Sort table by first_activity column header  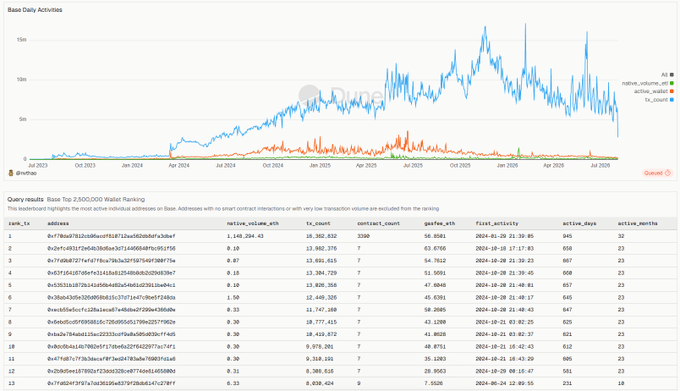click(x=497, y=224)
